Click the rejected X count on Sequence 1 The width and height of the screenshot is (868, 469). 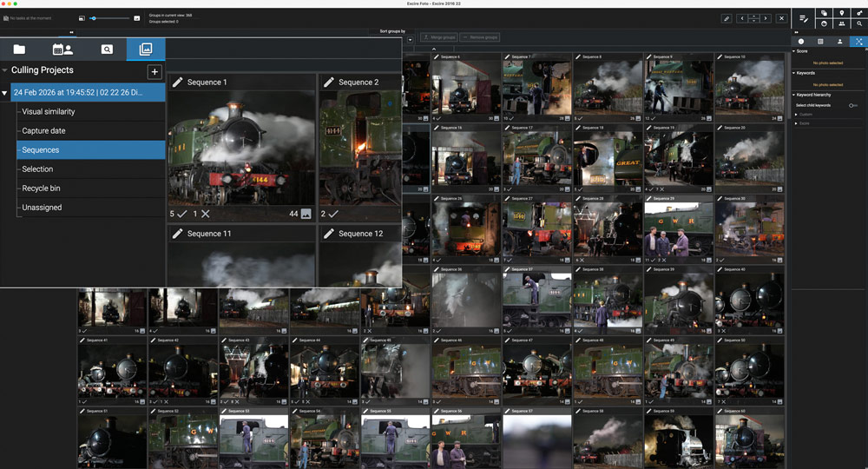tap(201, 214)
